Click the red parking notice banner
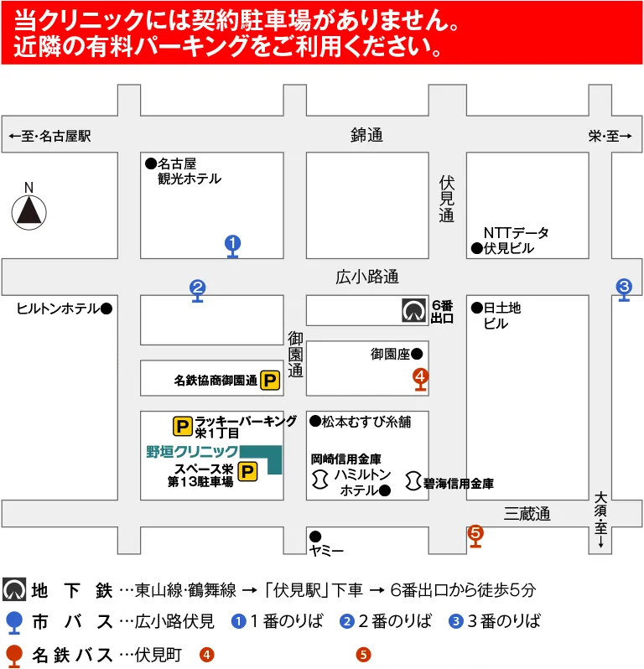Viewport: 644px width, 669px height. tap(322, 32)
